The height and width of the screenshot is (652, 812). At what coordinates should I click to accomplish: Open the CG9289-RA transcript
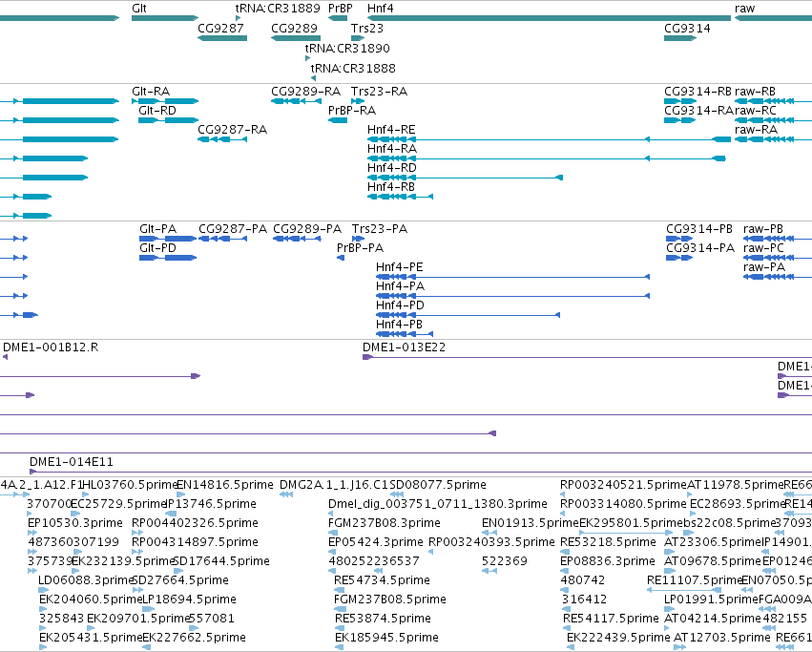296,101
